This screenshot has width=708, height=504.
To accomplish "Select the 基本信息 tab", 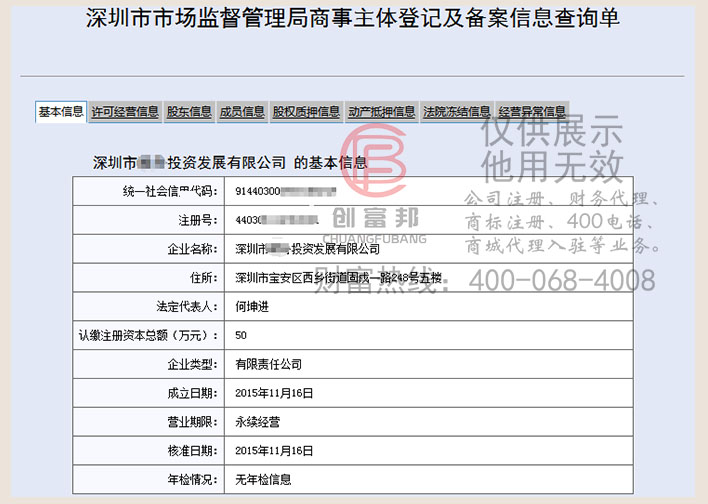I will (x=61, y=112).
